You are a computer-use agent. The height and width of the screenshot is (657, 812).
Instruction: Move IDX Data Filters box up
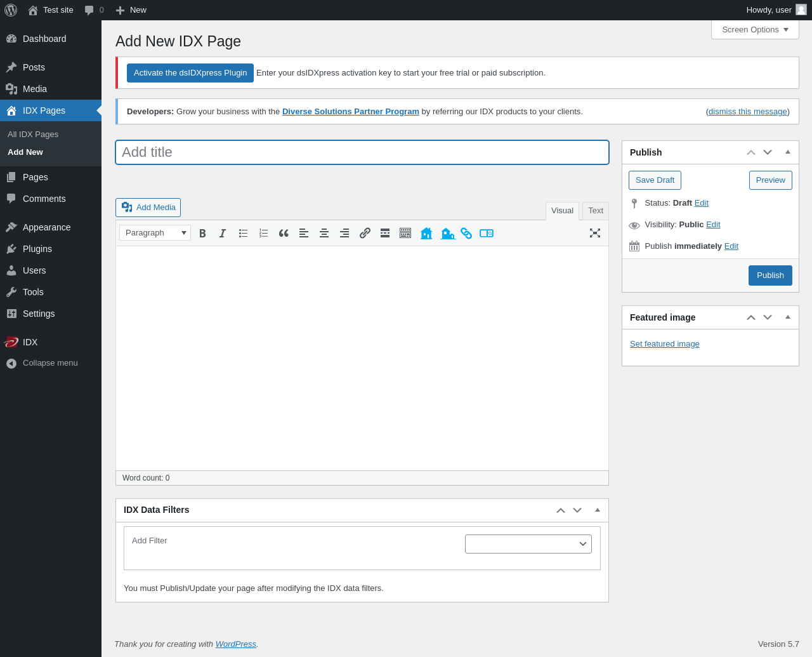561,510
